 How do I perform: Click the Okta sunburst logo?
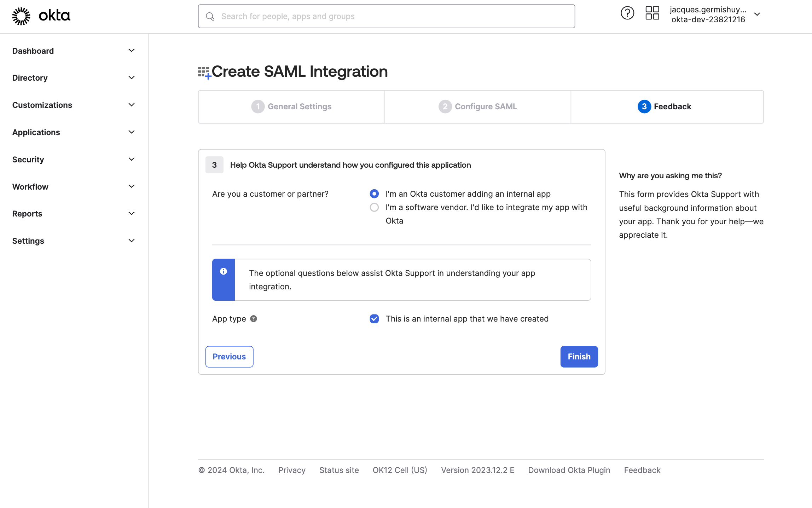[21, 16]
